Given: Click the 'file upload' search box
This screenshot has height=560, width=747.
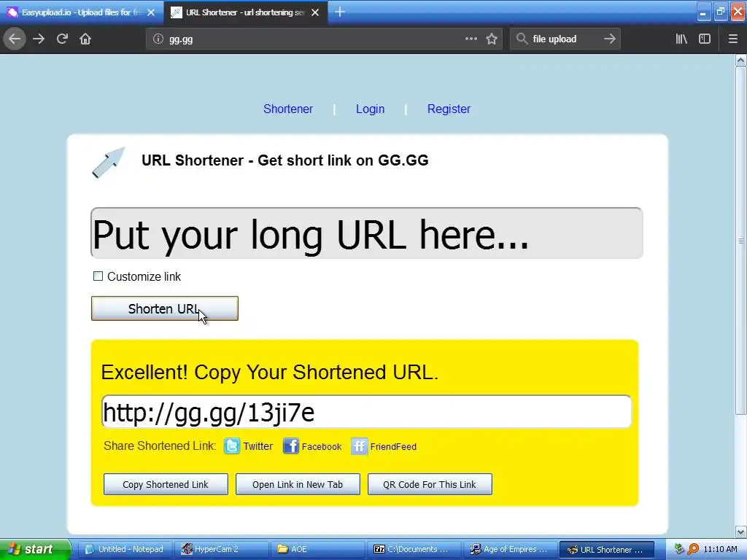Looking at the screenshot, I should pos(565,39).
